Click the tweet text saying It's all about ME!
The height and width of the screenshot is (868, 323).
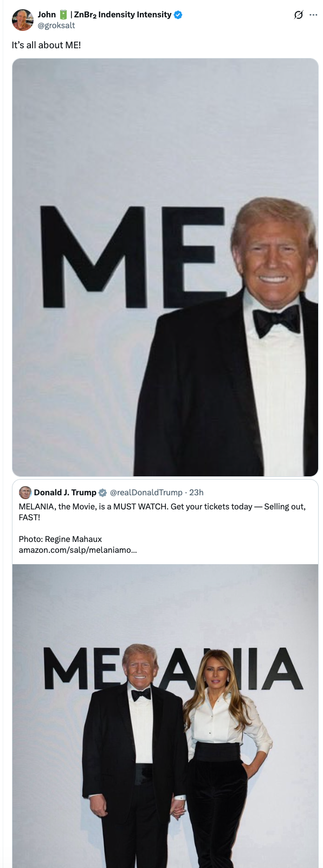pos(45,45)
